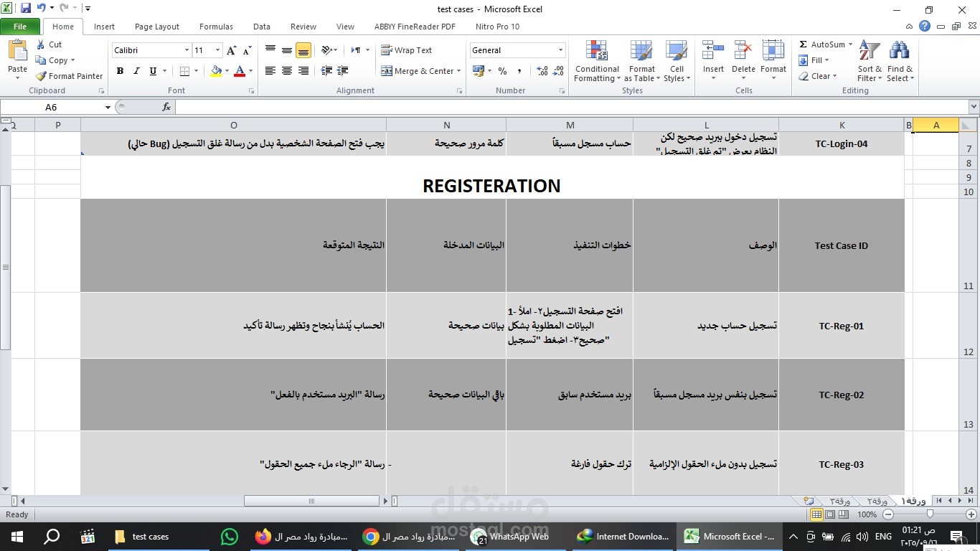Screen dimensions: 980x551
Task: Open the Fill dropdown in Editing group
Action: coord(817,60)
